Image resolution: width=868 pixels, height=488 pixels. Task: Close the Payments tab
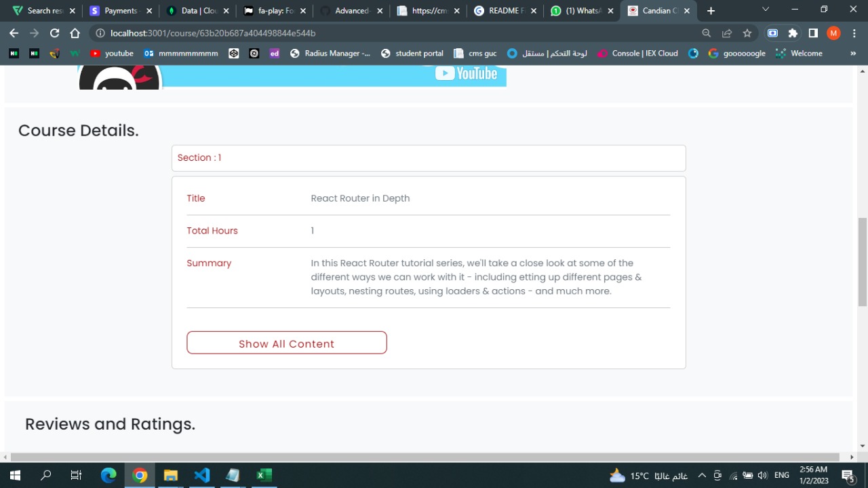pos(149,11)
